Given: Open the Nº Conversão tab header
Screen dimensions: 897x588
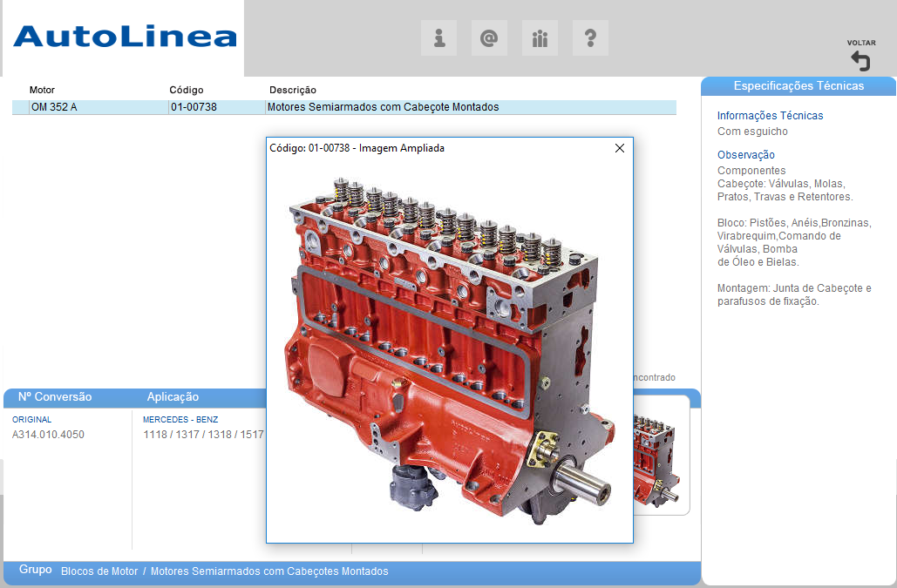Looking at the screenshot, I should click(55, 397).
